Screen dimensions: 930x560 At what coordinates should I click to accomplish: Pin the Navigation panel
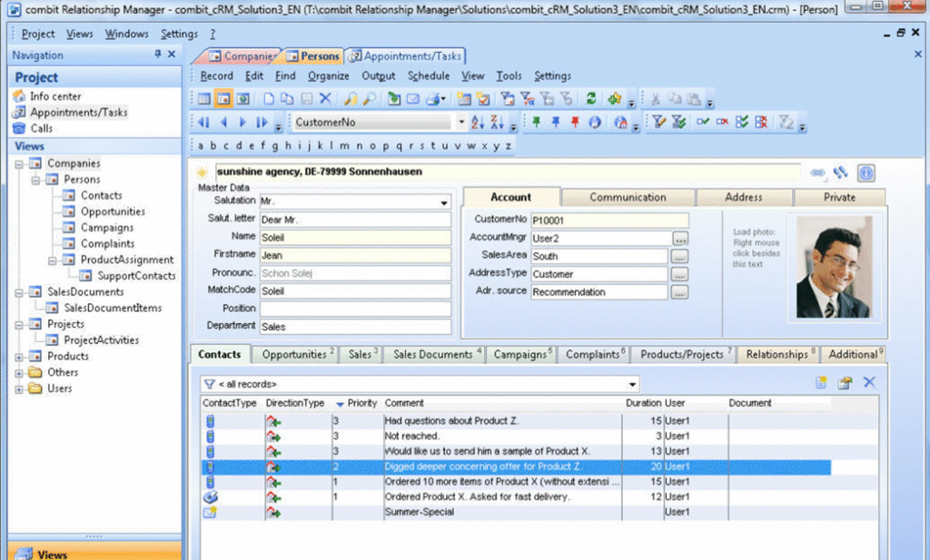point(158,54)
